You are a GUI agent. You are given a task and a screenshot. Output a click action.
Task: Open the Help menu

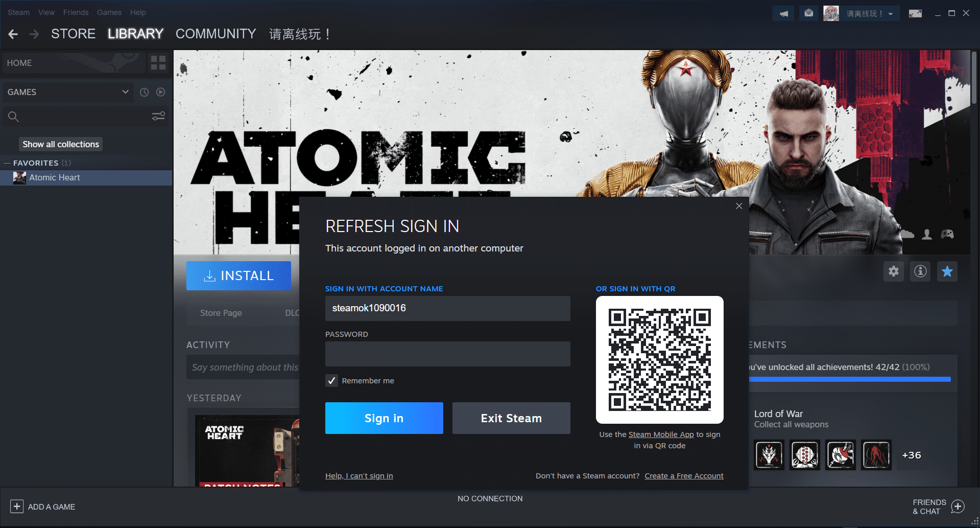pos(138,12)
